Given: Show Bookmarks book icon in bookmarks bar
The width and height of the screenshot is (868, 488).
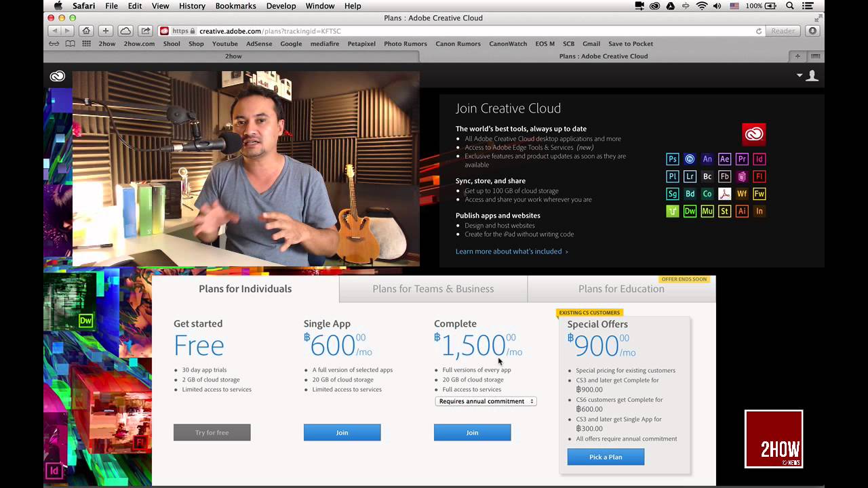Looking at the screenshot, I should point(70,43).
